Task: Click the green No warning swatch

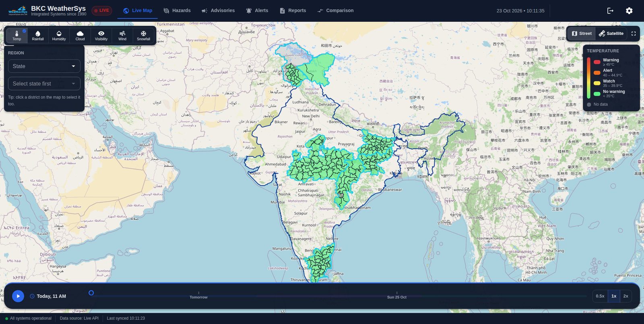Action: click(597, 94)
